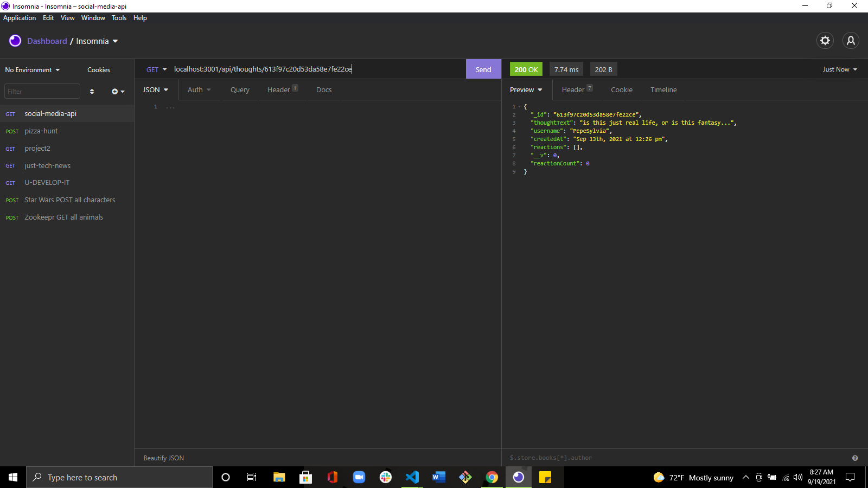Open the Tools menu
Screen dimensions: 868x488
click(119, 17)
